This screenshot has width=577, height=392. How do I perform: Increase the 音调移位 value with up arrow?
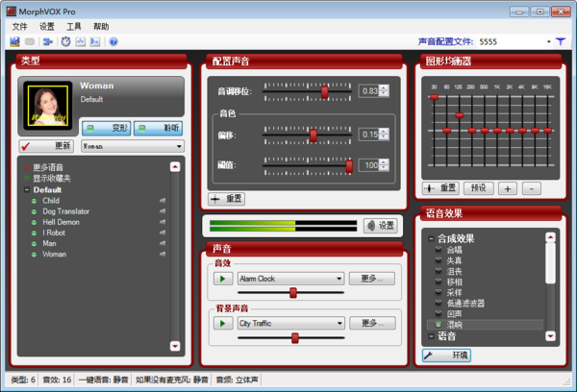384,88
